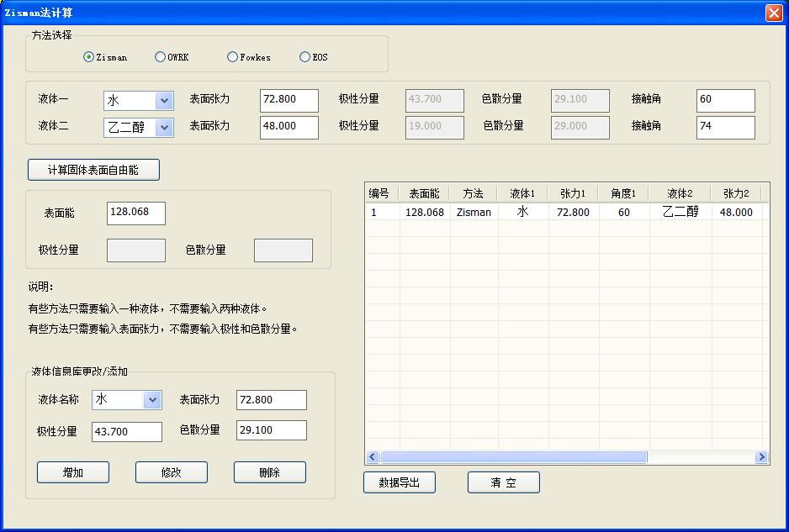The image size is (789, 532).
Task: Click the 删除 delete button
Action: click(x=269, y=471)
